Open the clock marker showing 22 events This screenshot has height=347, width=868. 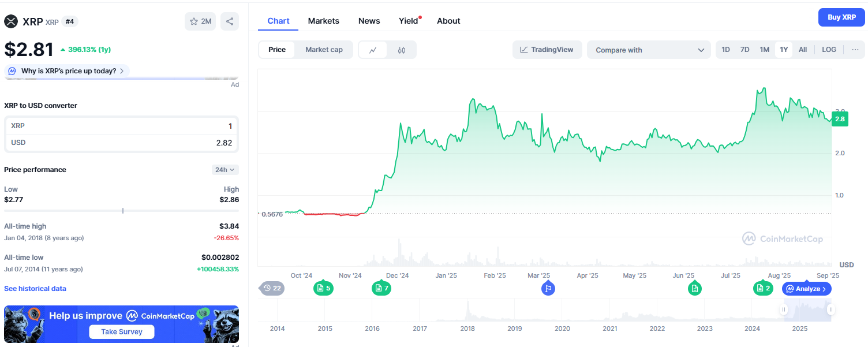coord(271,288)
